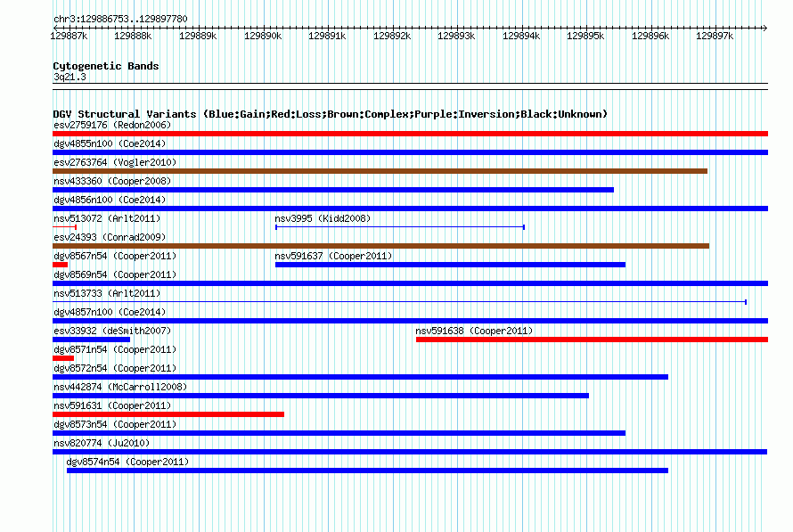
Task: Open the esv24393 (Conrad2009) label
Action: [110, 237]
